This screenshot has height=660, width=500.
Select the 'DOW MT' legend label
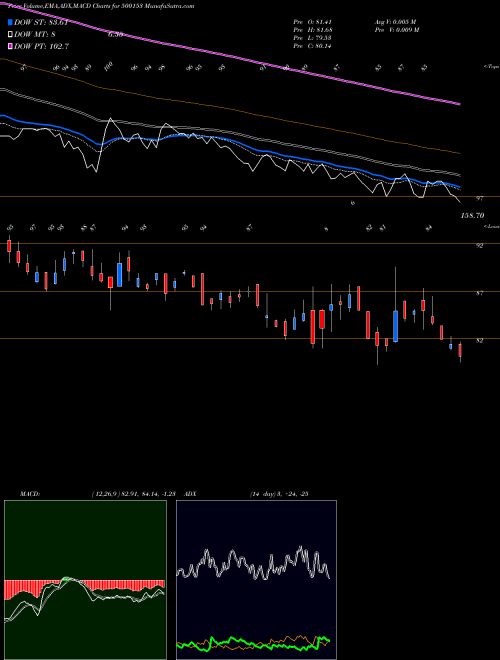tap(35, 35)
